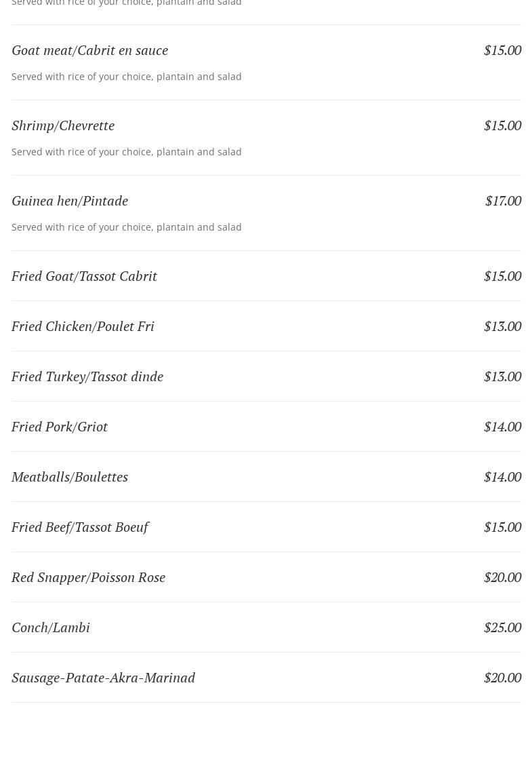This screenshot has width=532, height=757.
Task: Choose Fried Goat/Tassot Cabrit
Action: (84, 276)
